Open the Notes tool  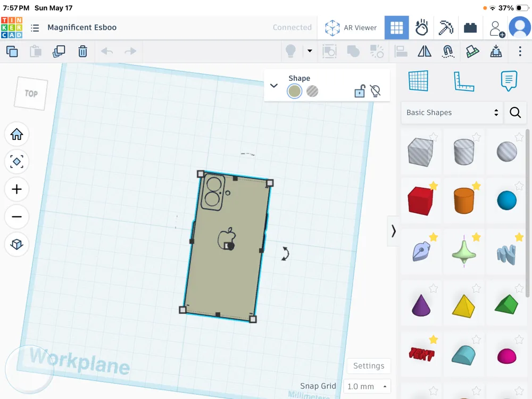pyautogui.click(x=509, y=81)
